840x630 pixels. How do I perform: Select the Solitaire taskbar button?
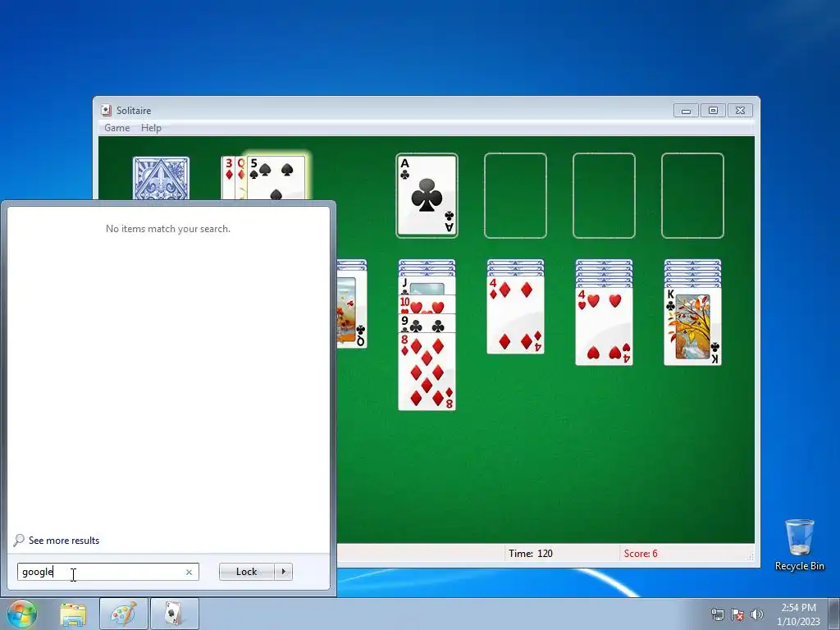[175, 614]
